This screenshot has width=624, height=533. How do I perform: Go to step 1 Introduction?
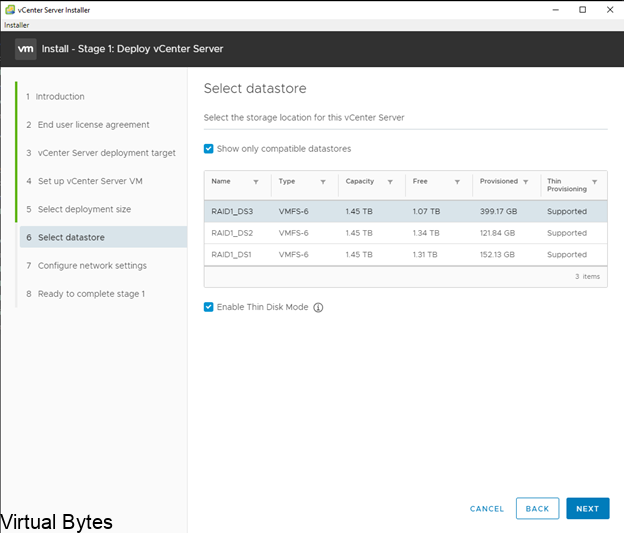[x=55, y=96]
